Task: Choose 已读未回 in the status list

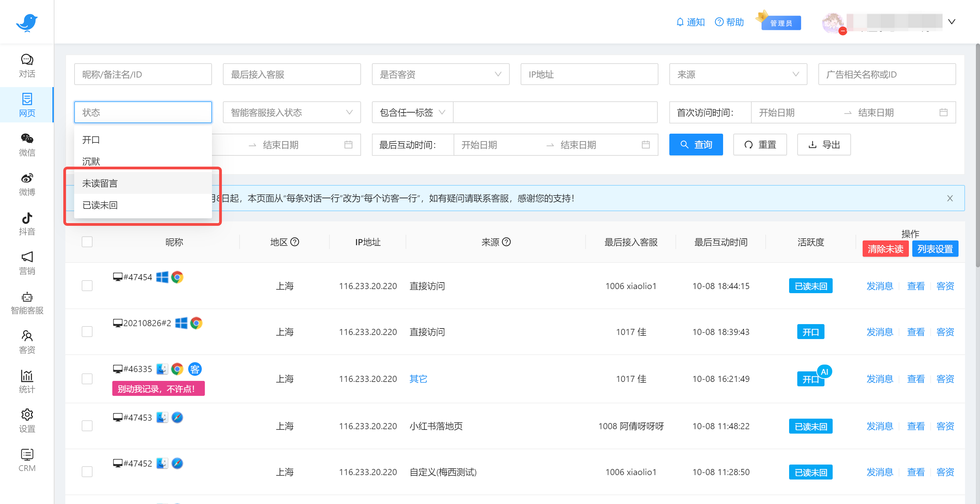Action: (100, 205)
